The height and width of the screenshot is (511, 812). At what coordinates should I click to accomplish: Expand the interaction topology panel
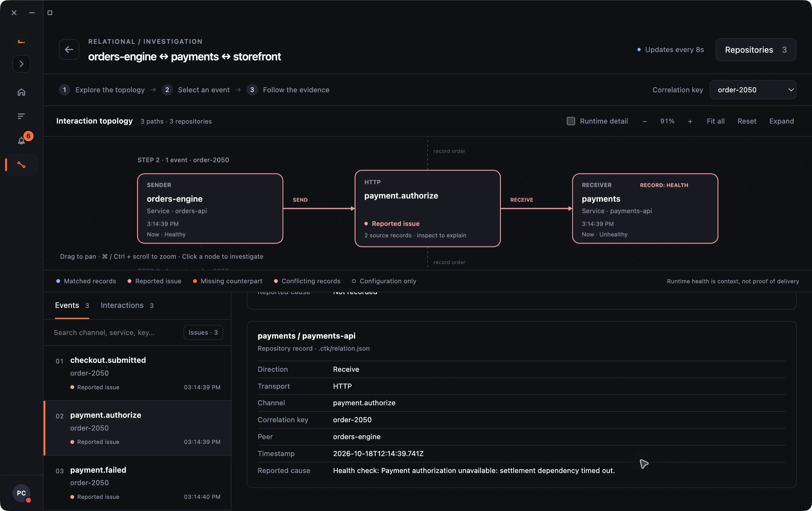point(781,121)
